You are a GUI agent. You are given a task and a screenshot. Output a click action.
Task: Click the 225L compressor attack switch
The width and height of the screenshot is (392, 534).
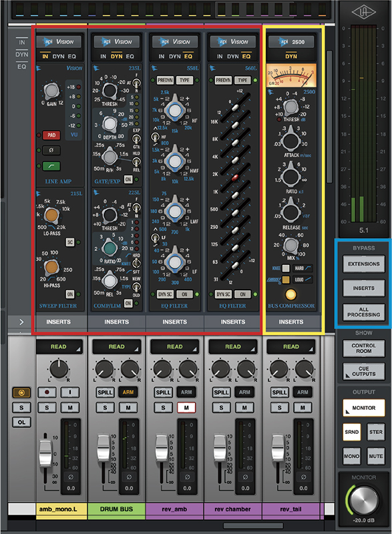(x=137, y=208)
